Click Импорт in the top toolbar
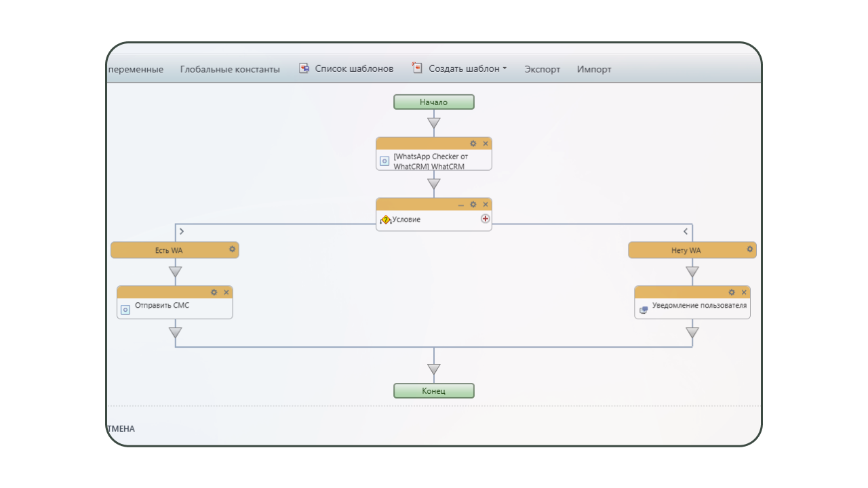 (594, 69)
